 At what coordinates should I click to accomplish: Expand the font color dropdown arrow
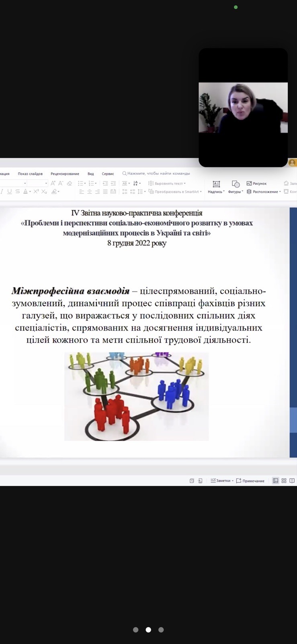point(30,192)
